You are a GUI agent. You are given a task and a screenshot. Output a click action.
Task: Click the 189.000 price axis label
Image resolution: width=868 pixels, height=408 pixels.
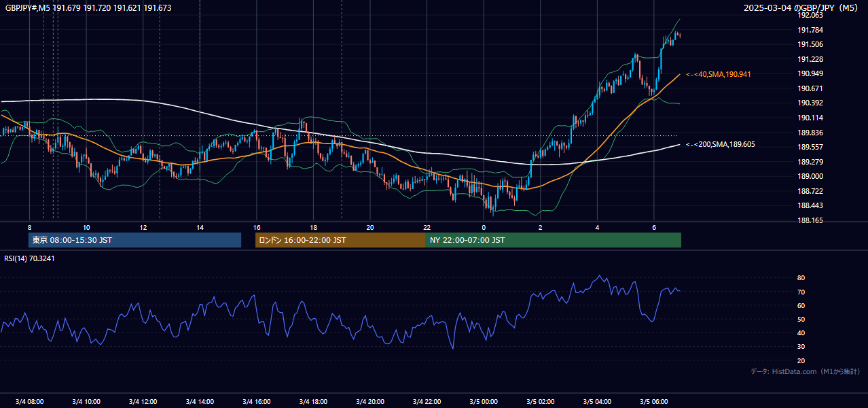(810, 176)
